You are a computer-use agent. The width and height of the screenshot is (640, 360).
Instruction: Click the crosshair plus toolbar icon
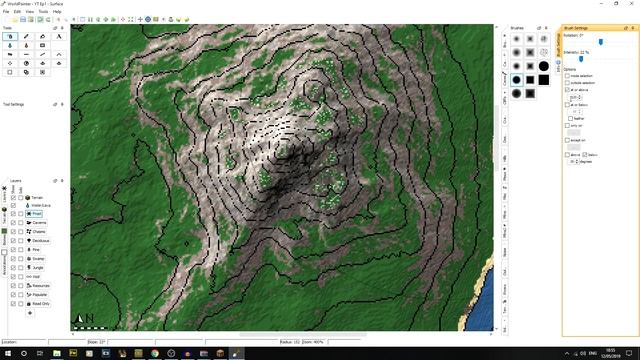point(140,19)
